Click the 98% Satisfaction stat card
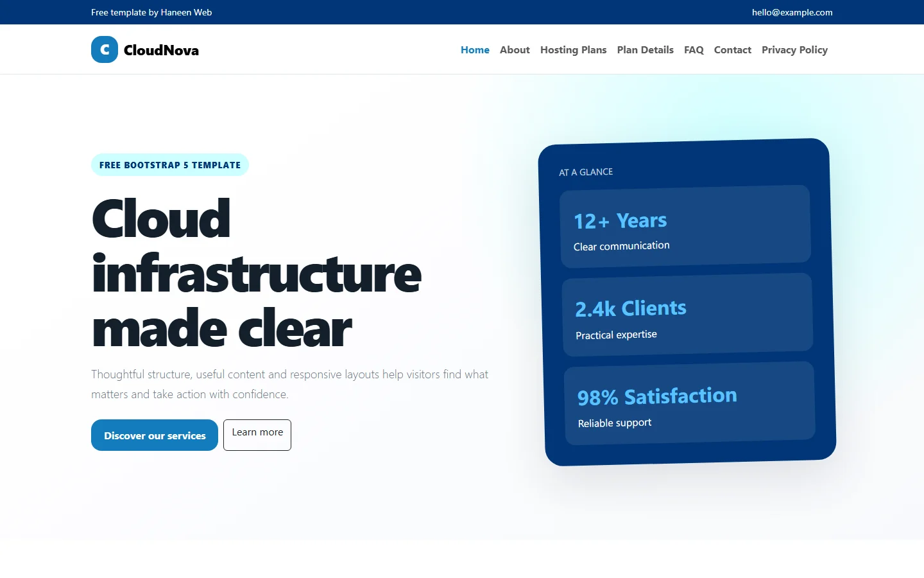 (x=690, y=403)
